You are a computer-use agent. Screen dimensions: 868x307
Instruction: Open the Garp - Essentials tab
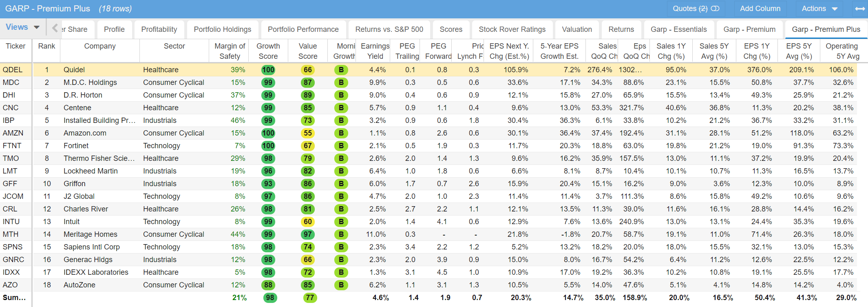(679, 29)
